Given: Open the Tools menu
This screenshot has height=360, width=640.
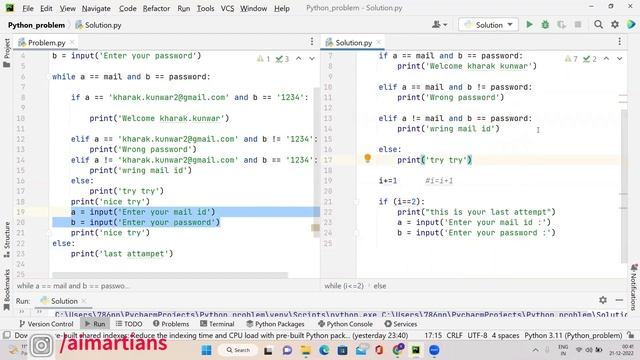Looking at the screenshot, I should coord(205,8).
